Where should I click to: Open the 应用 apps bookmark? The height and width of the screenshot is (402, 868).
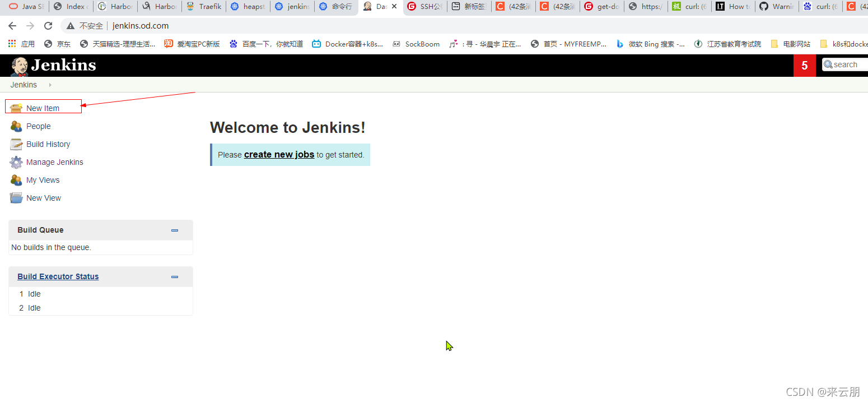coord(21,44)
